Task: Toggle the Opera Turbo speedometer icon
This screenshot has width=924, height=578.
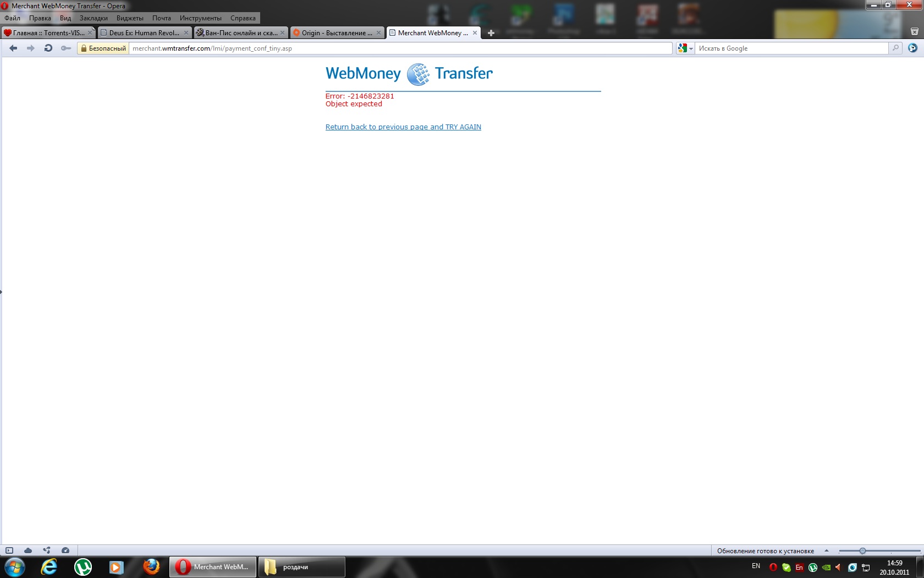Action: (65, 550)
